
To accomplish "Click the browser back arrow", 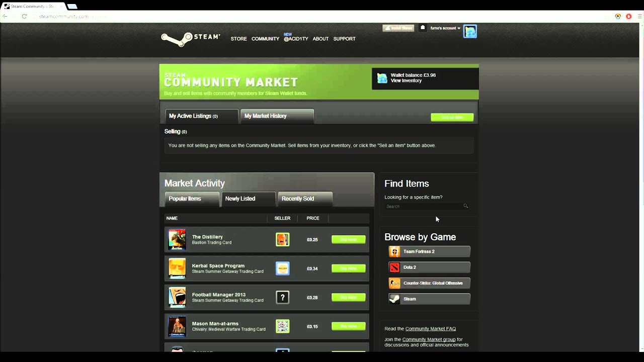I will [5, 17].
